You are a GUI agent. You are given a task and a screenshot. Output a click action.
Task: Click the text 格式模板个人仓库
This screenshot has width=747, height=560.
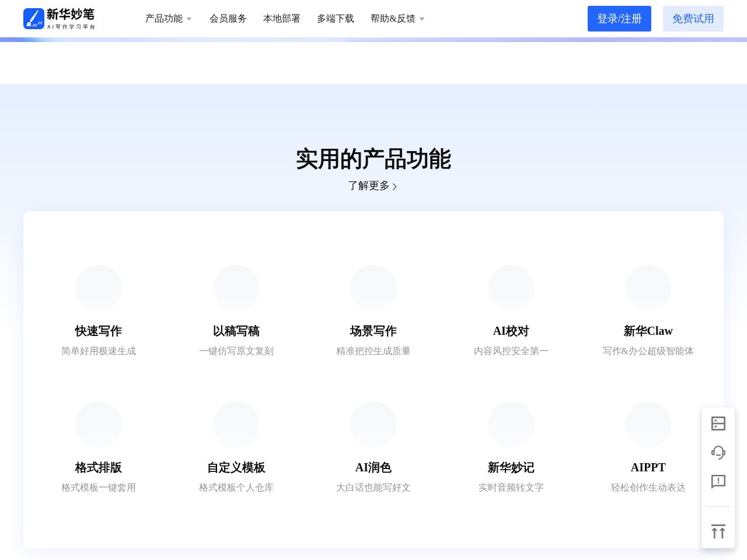pyautogui.click(x=236, y=487)
